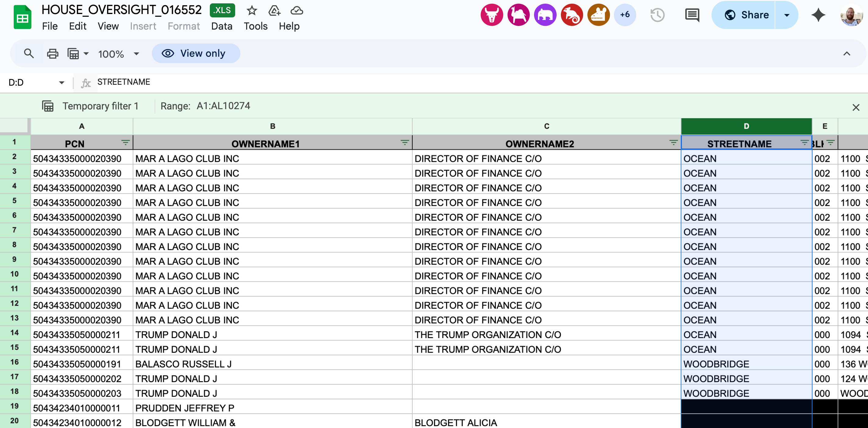Open the PCN column filter

(125, 143)
